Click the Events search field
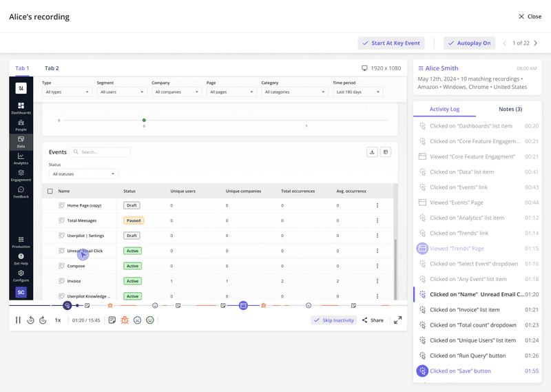Viewport: 551px width, 392px height. click(x=103, y=152)
